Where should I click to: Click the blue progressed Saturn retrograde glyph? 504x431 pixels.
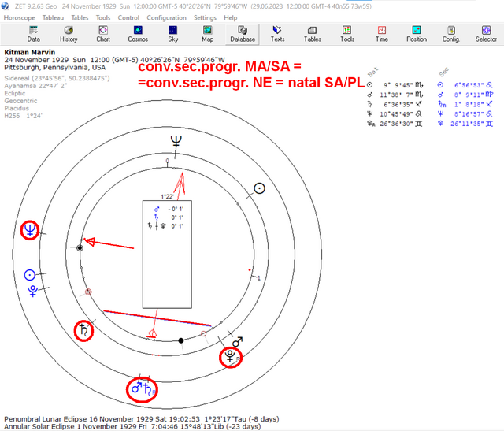coord(149,389)
